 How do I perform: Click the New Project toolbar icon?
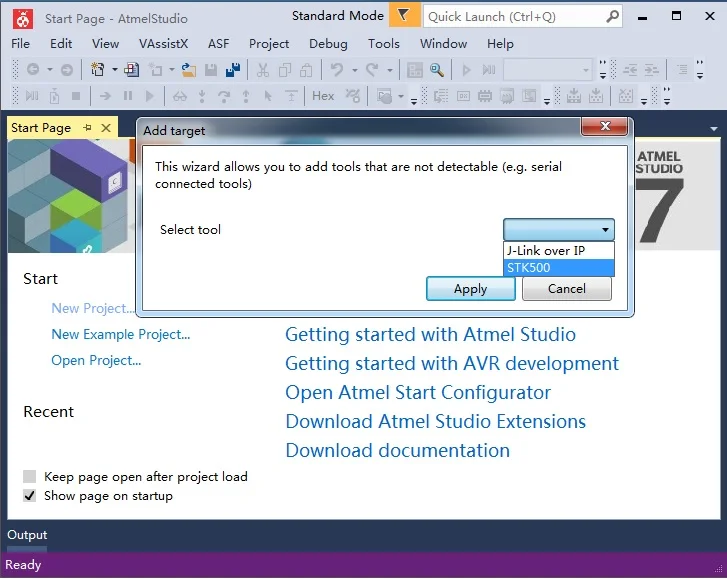tap(97, 70)
